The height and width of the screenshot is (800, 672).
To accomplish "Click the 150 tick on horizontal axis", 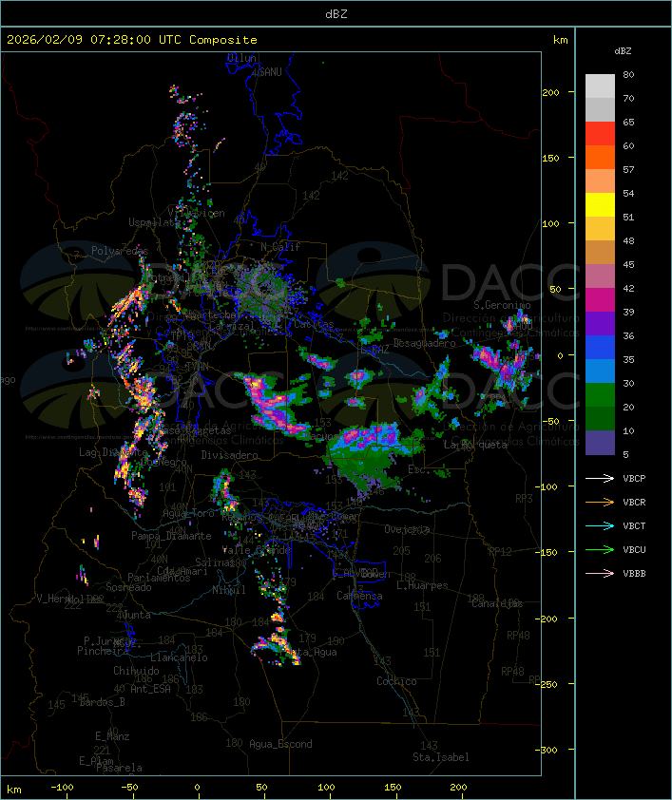I will 393,788.
